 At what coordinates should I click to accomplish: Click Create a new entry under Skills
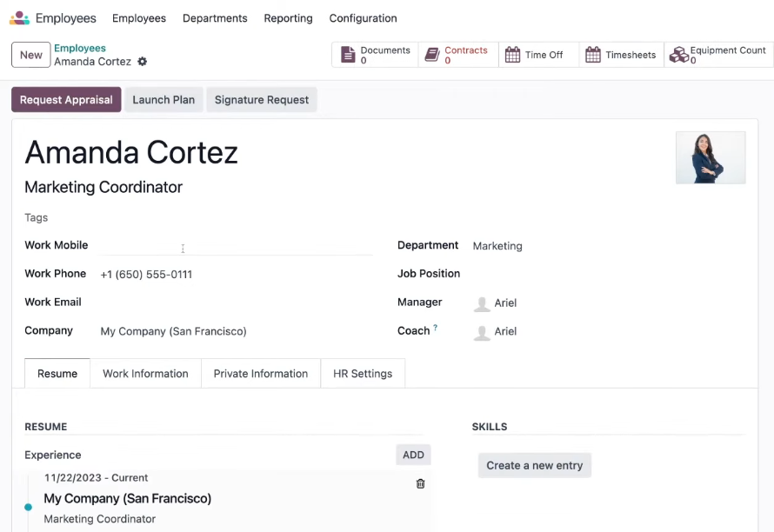click(535, 465)
